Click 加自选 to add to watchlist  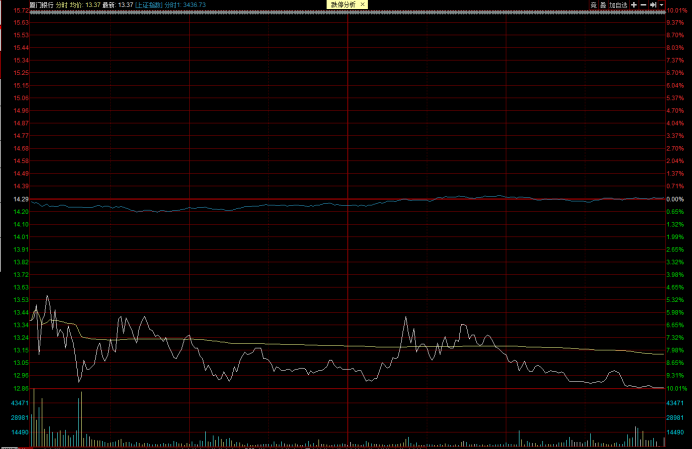point(618,5)
